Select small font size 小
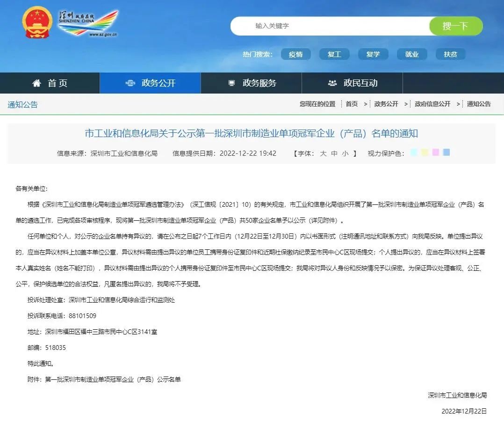This screenshot has height=421, width=504. pyautogui.click(x=345, y=153)
